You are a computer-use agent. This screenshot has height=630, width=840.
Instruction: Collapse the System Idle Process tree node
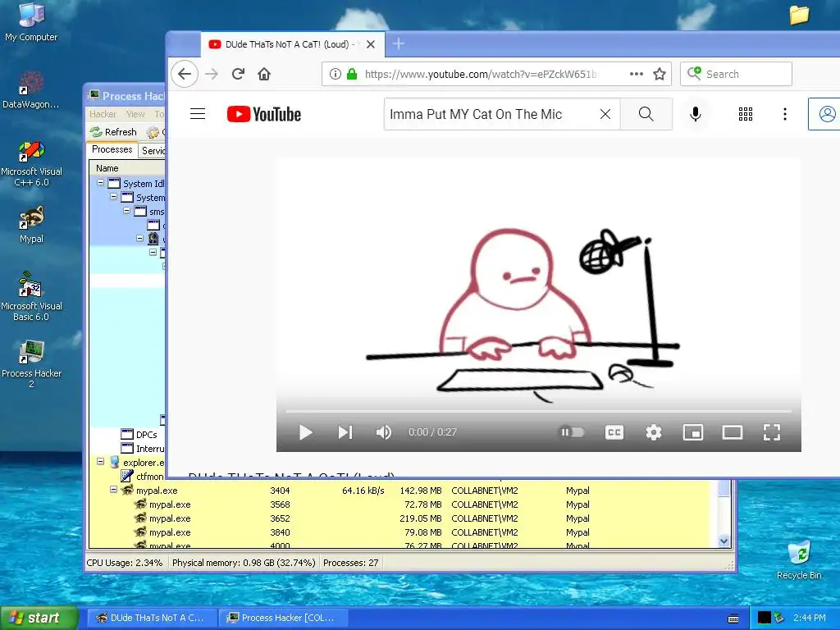(100, 183)
